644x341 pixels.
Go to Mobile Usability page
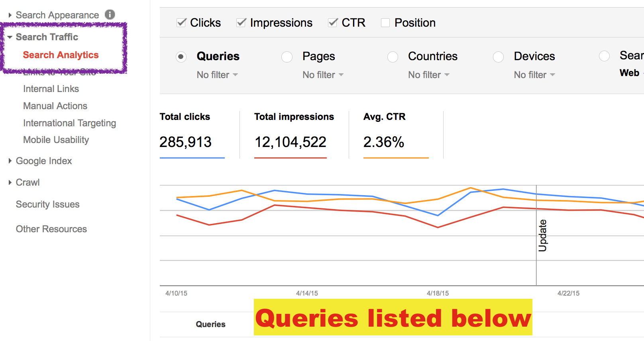[56, 140]
